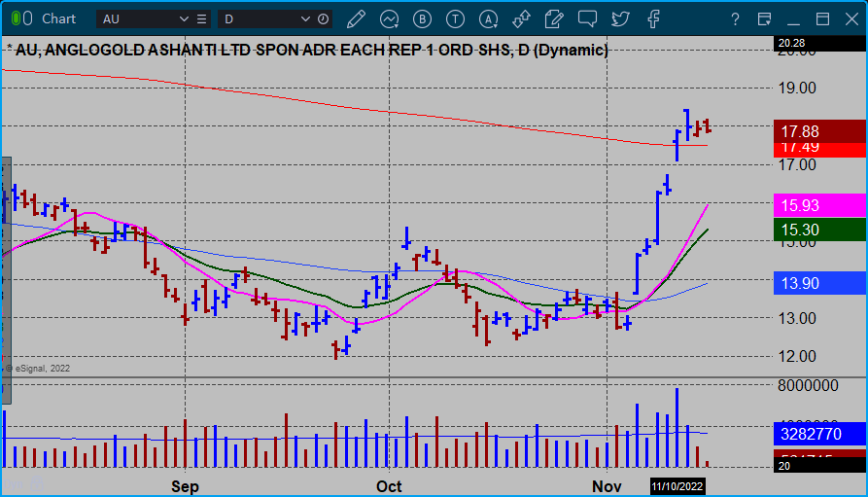Click the 8000000 volume scale label
Image resolution: width=868 pixels, height=497 pixels.
(808, 385)
